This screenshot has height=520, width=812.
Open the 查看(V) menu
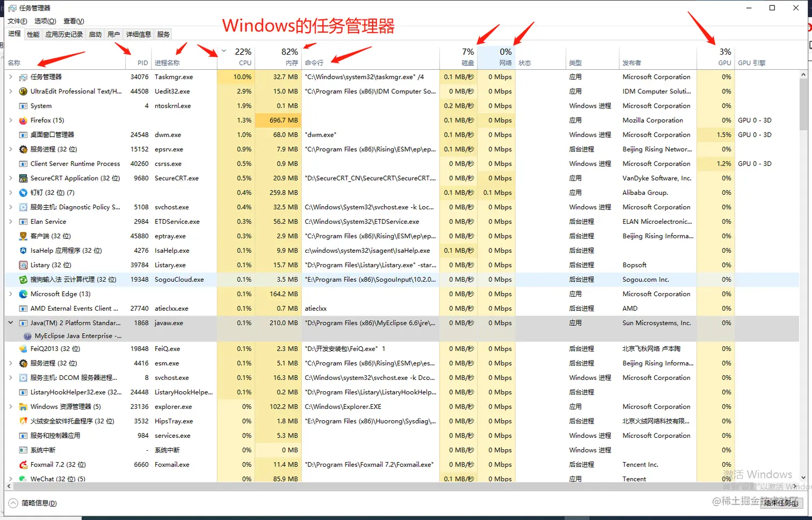(x=74, y=21)
